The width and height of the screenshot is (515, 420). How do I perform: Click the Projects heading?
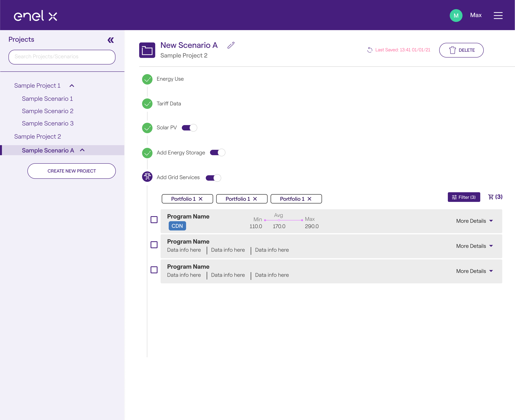(21, 39)
